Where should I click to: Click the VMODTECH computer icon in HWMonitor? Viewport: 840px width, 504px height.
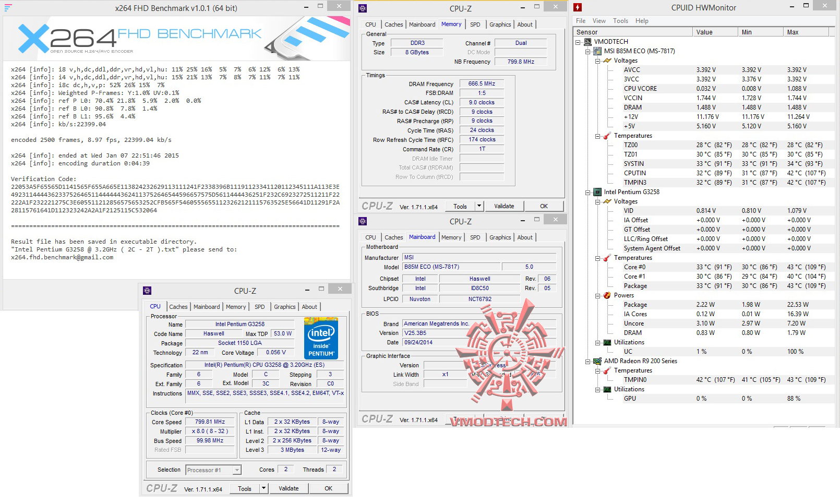click(x=588, y=42)
